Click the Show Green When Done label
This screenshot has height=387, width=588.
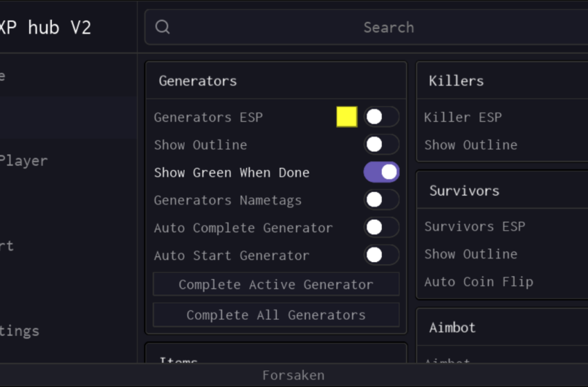(x=232, y=173)
